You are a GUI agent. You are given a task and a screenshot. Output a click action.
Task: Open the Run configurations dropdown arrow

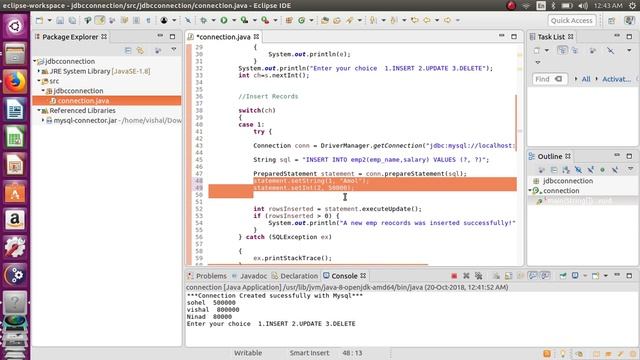(x=234, y=20)
